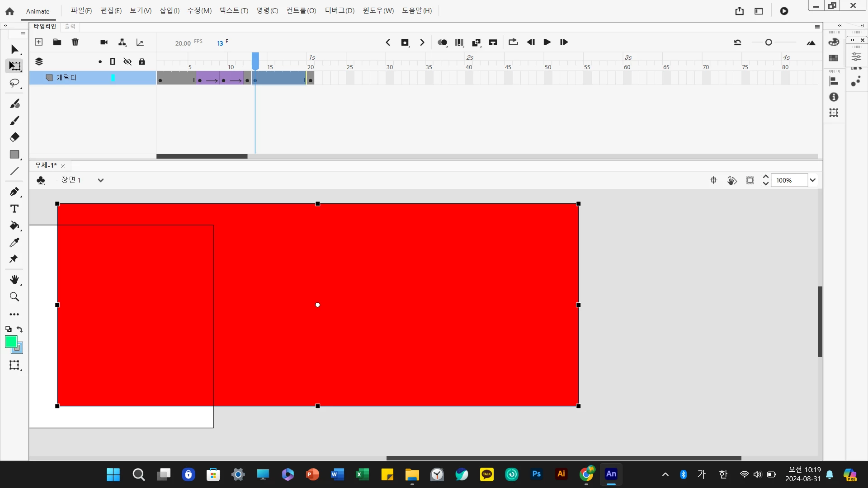Image resolution: width=868 pixels, height=488 pixels.
Task: Toggle hide all layers eye icon
Action: (127, 61)
